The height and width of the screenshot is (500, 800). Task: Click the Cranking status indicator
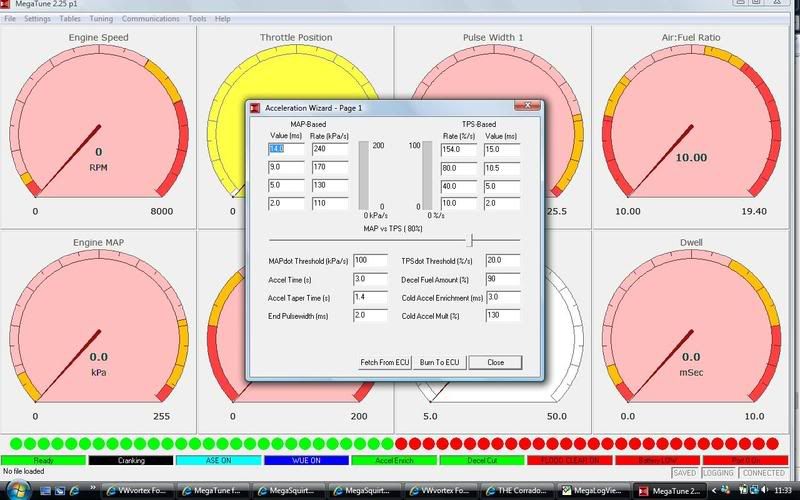131,461
